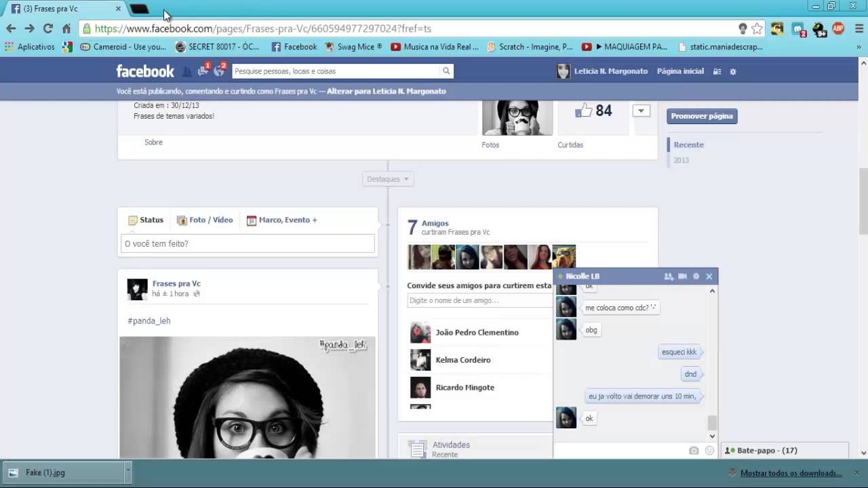Select the Status composer tab

[x=146, y=220]
